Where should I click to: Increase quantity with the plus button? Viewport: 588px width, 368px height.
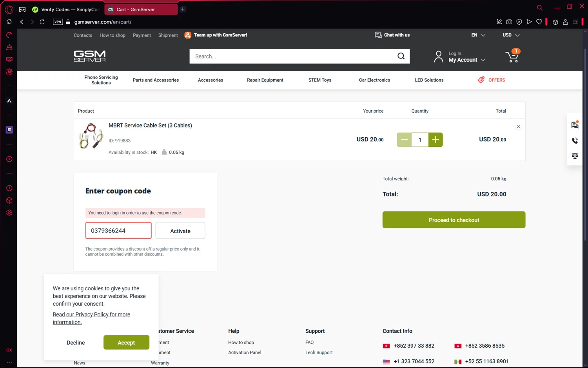pos(436,140)
